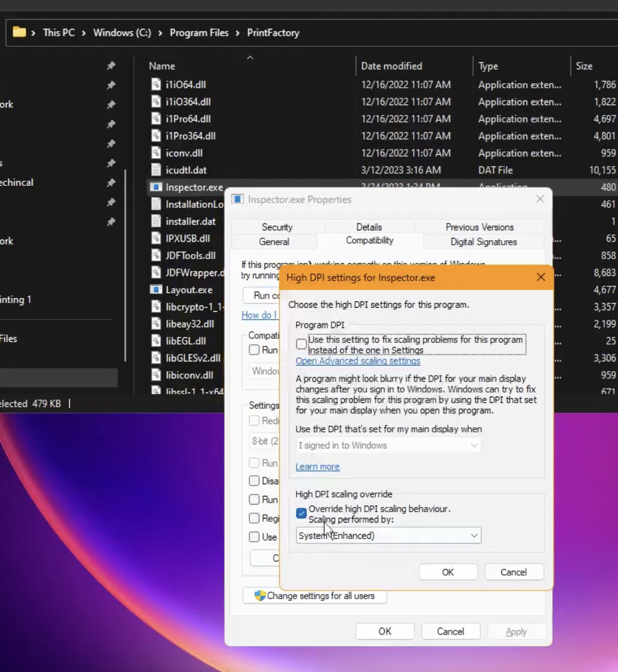Image resolution: width=618 pixels, height=672 pixels.
Task: Switch to the Details tab
Action: [x=369, y=227]
